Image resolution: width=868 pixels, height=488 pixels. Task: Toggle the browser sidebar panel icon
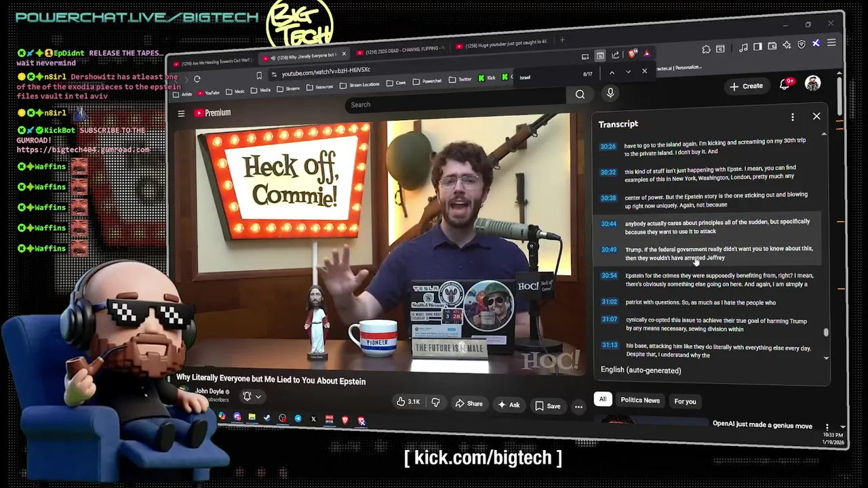[x=757, y=47]
